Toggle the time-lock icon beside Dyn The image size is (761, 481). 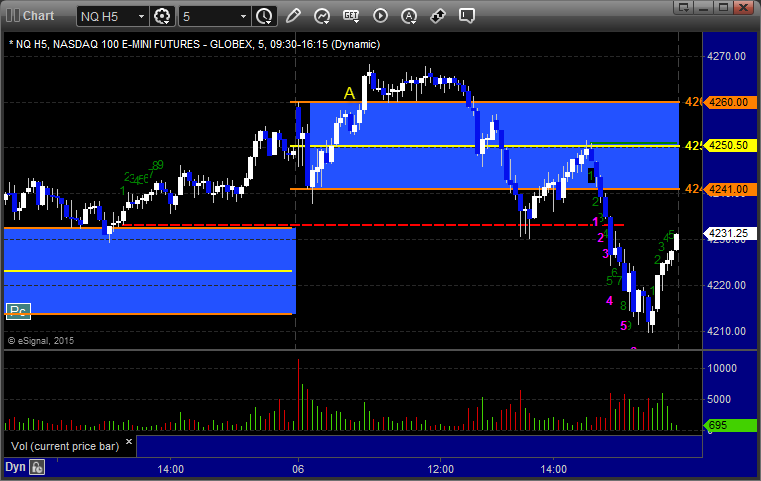(37, 467)
